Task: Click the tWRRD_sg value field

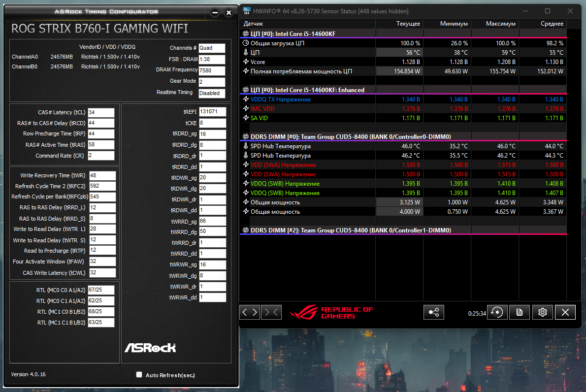Action: click(212, 221)
